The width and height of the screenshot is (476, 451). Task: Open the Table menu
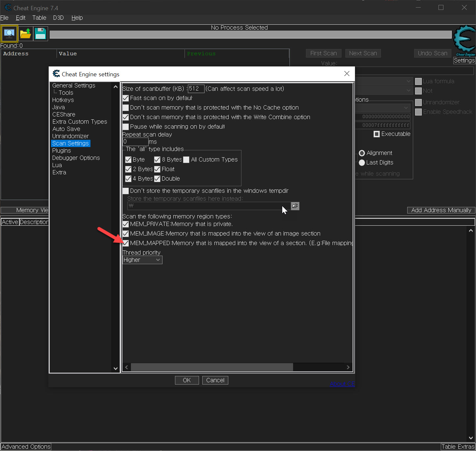click(x=39, y=18)
